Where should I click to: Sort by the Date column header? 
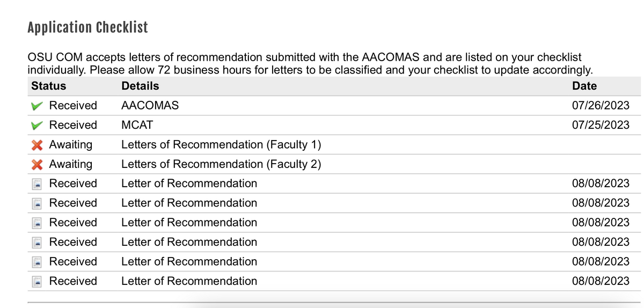pos(584,86)
